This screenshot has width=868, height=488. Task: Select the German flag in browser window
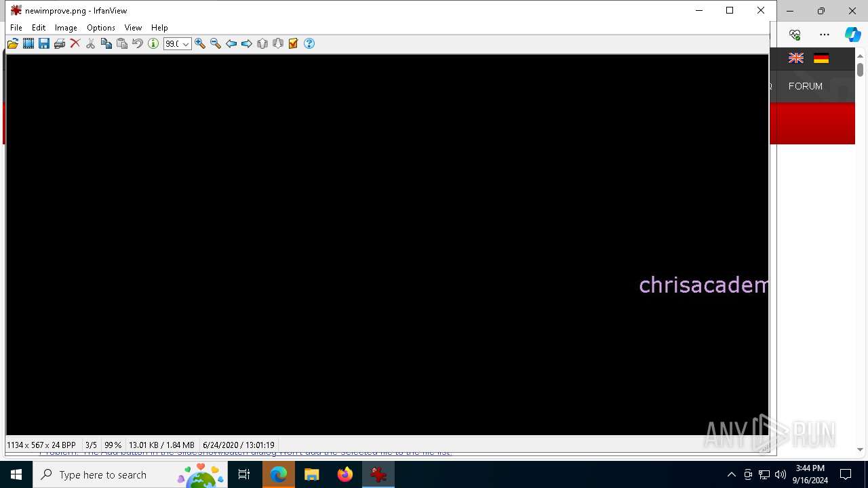(821, 58)
